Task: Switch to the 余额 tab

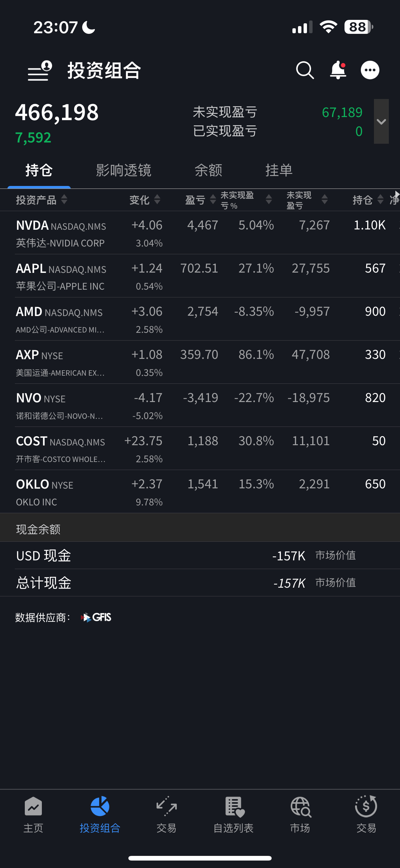Action: (x=208, y=170)
